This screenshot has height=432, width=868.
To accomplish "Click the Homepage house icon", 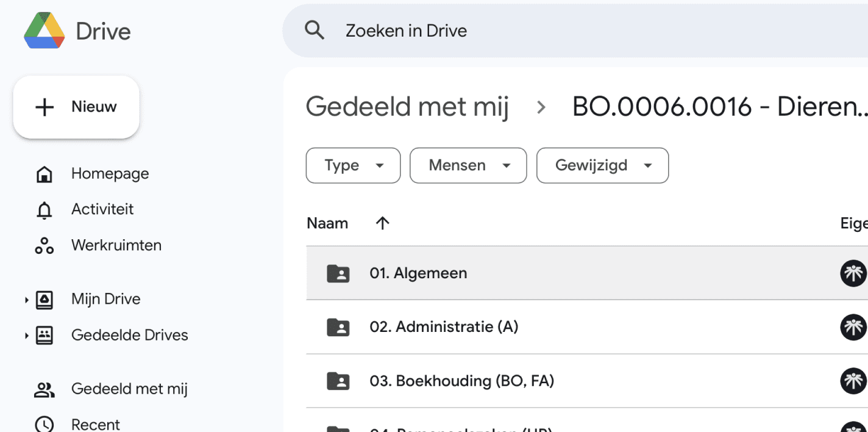I will tap(44, 175).
